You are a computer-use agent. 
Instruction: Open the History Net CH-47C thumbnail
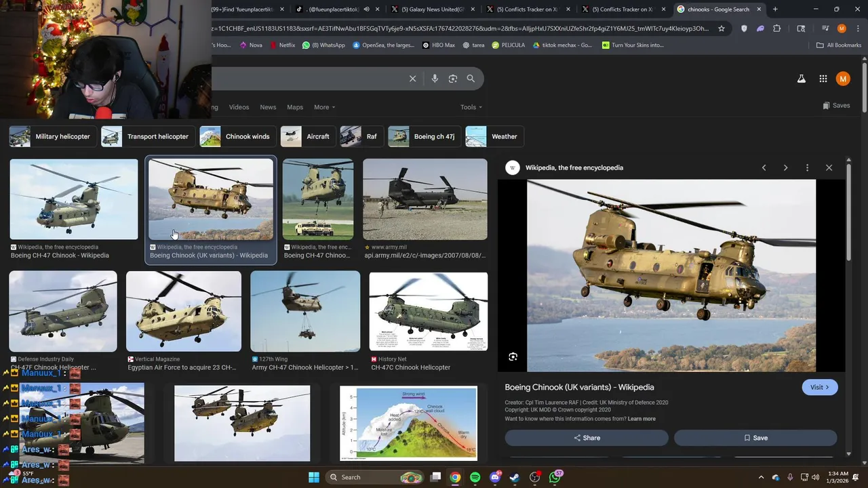pos(429,311)
